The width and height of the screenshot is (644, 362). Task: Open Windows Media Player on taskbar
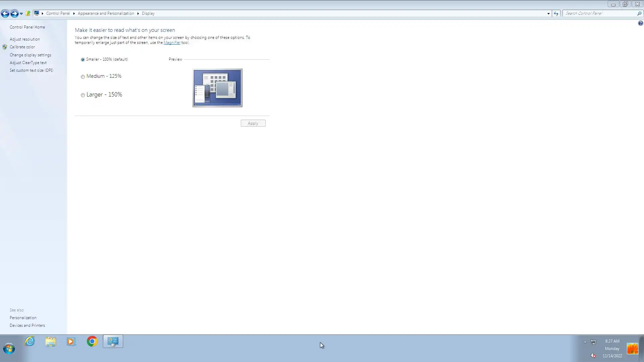pos(71,342)
